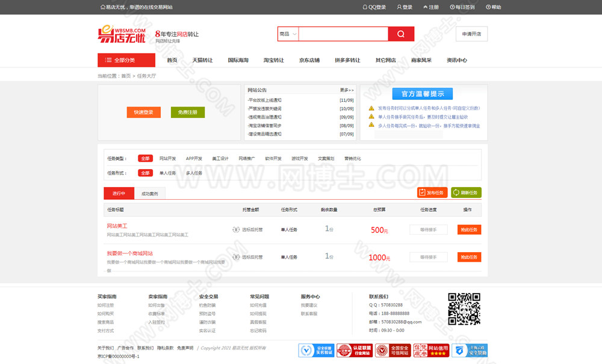Open the 帮助 help link
This screenshot has height=364, width=602.
click(494, 7)
